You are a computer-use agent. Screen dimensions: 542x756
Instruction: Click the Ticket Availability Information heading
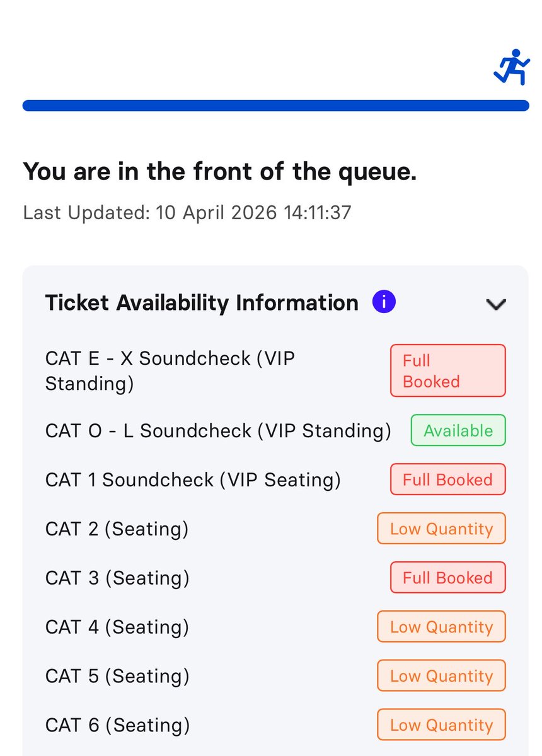(x=202, y=303)
